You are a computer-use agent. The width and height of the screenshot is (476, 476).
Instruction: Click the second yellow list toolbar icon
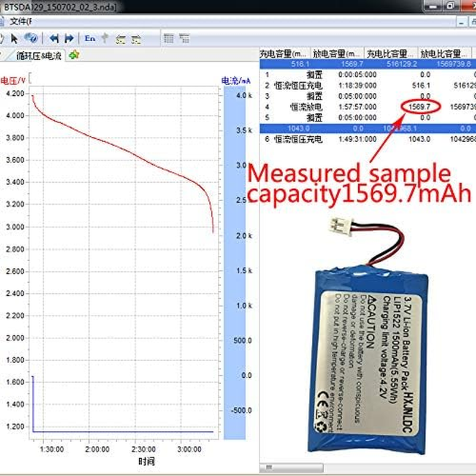pos(136,39)
